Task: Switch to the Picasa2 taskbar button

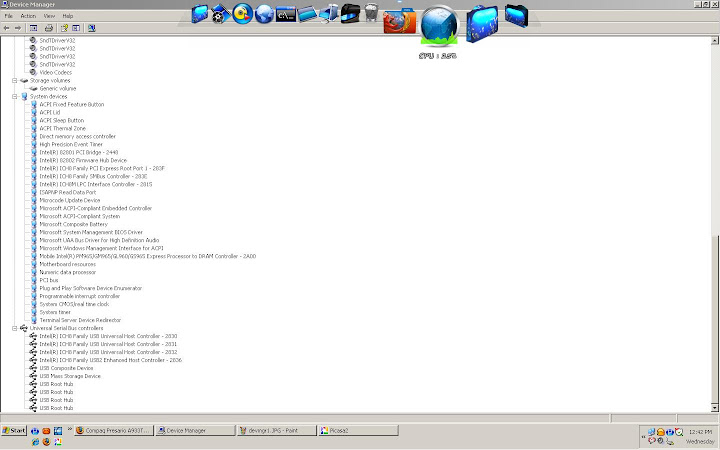Action: [358, 431]
